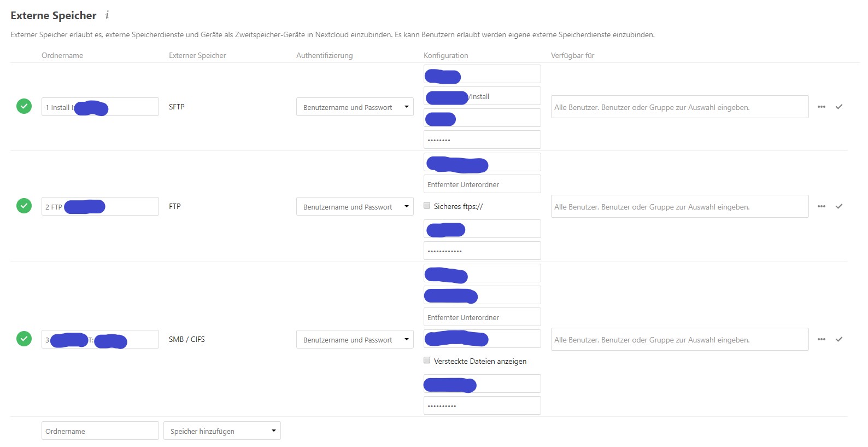Viewport: 868px width, 447px height.
Task: Open more options menu for SMB / CIFS row
Action: click(821, 339)
